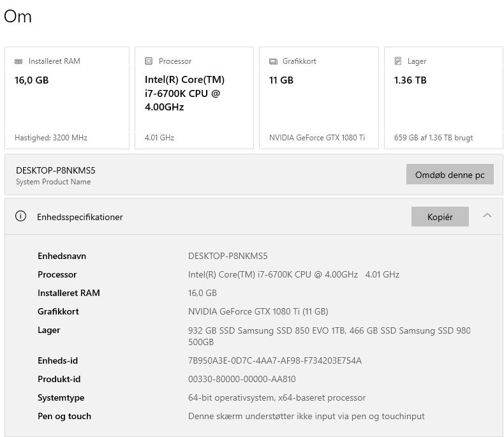Collapse the Enhedsspecifikationer section chevron

click(487, 216)
